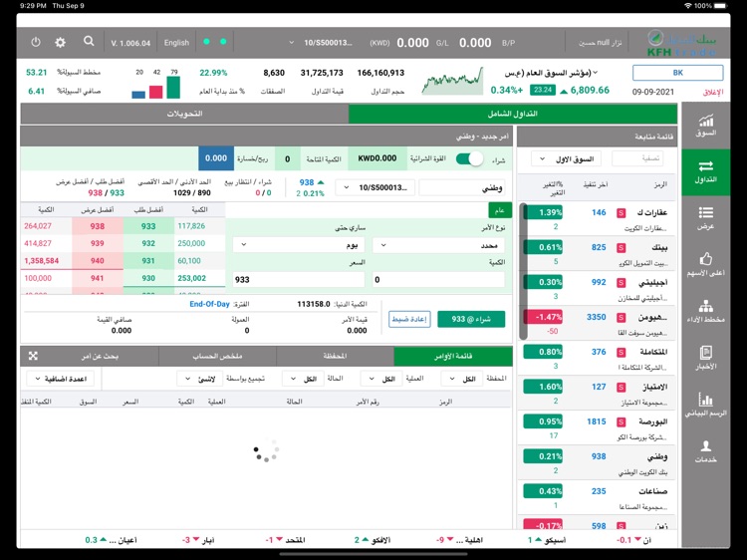This screenshot has height=560, width=747.
Task: Click إعادة ضبط reset button
Action: pyautogui.click(x=409, y=319)
